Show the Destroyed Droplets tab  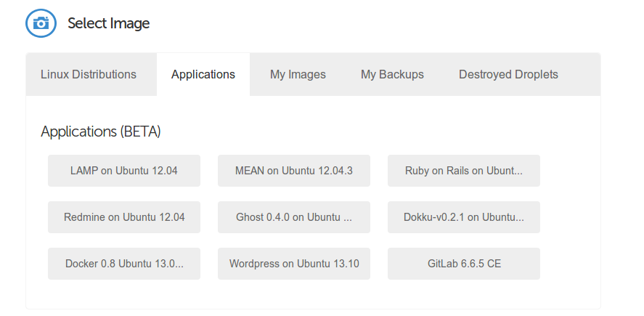508,74
